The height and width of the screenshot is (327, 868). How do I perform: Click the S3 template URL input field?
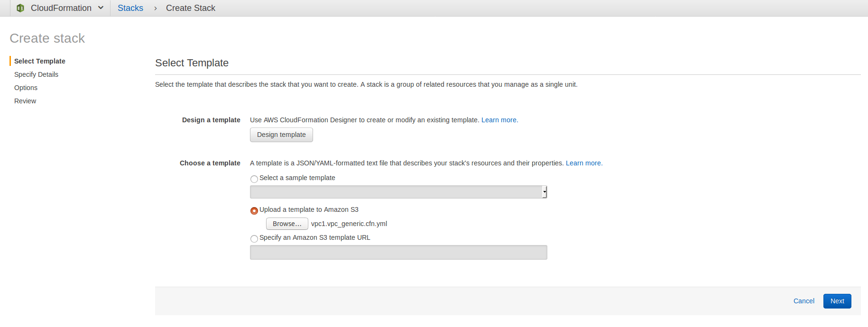pyautogui.click(x=398, y=252)
